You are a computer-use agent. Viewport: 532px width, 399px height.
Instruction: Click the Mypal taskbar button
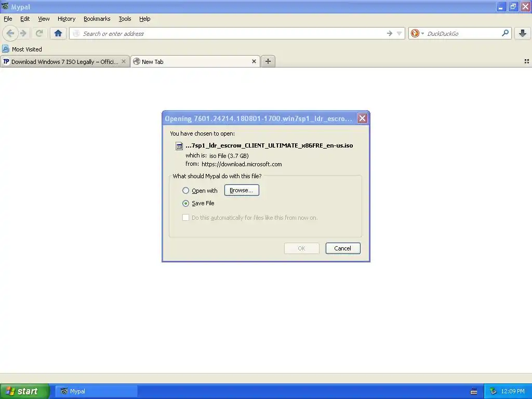(96, 391)
